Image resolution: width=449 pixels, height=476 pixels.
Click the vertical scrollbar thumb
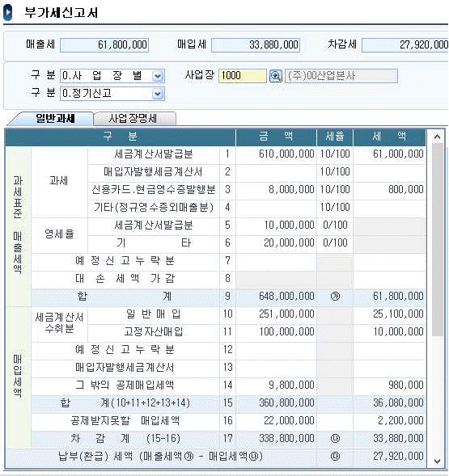point(437,240)
